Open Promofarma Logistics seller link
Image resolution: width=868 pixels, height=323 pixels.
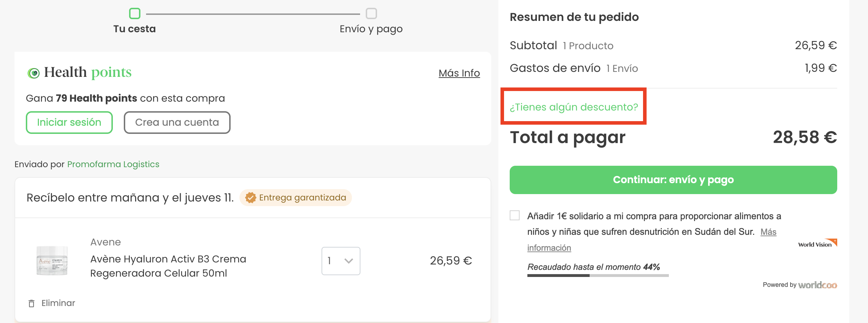[x=113, y=164]
